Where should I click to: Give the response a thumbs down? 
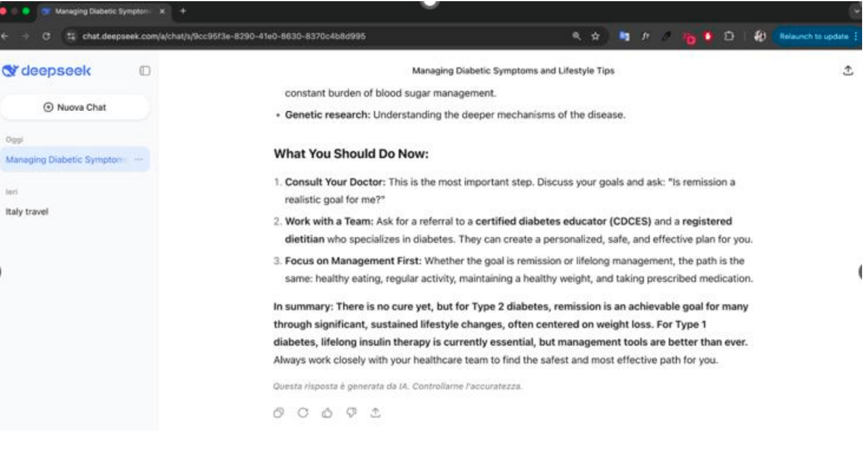tap(351, 413)
